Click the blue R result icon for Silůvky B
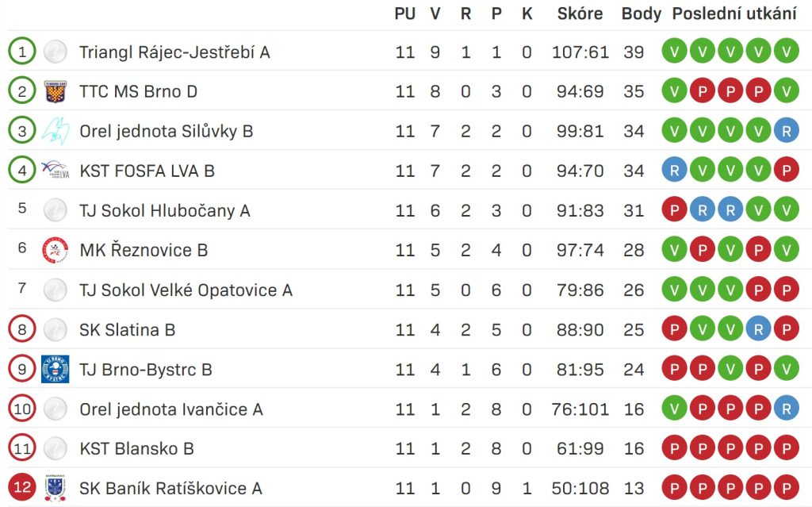Image resolution: width=812 pixels, height=507 pixels. [x=786, y=131]
